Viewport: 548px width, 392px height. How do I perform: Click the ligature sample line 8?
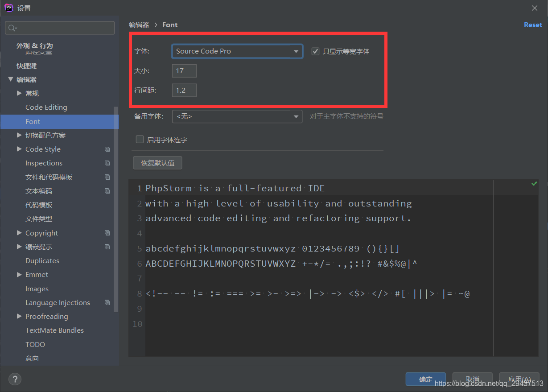308,294
